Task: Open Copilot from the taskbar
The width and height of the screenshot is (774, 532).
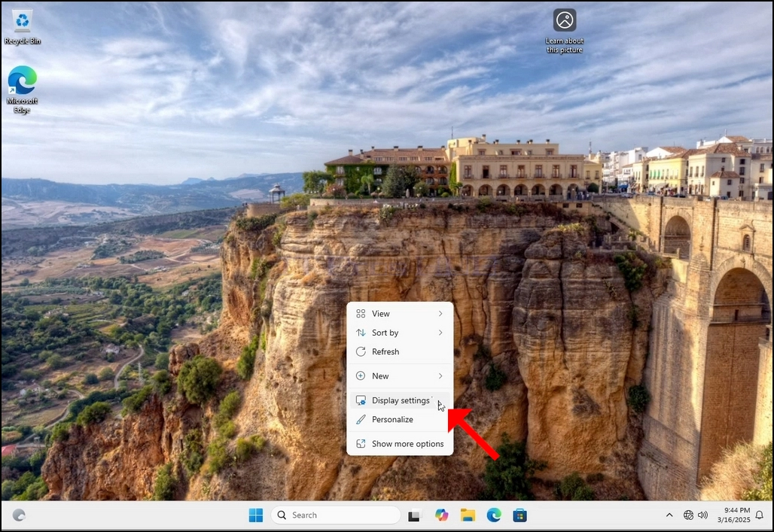Action: [441, 515]
